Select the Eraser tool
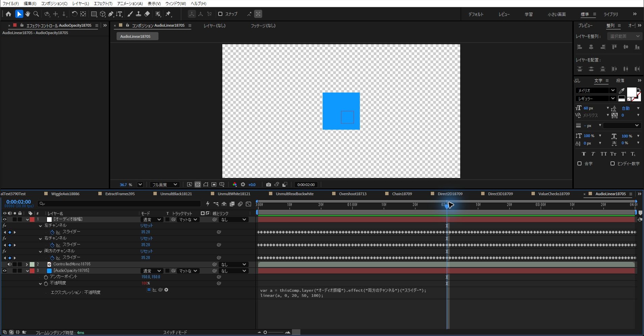This screenshot has height=336, width=644. [x=147, y=14]
